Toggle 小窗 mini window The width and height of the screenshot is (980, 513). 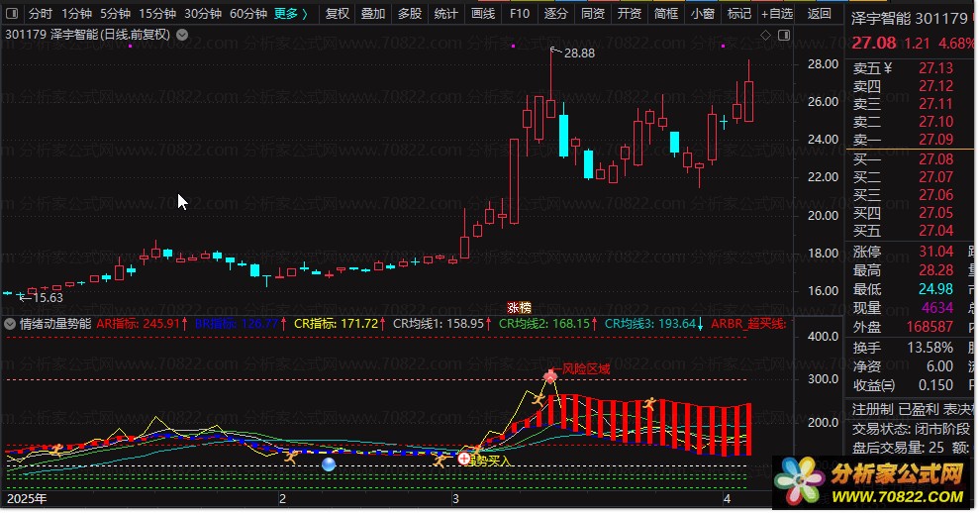(702, 14)
